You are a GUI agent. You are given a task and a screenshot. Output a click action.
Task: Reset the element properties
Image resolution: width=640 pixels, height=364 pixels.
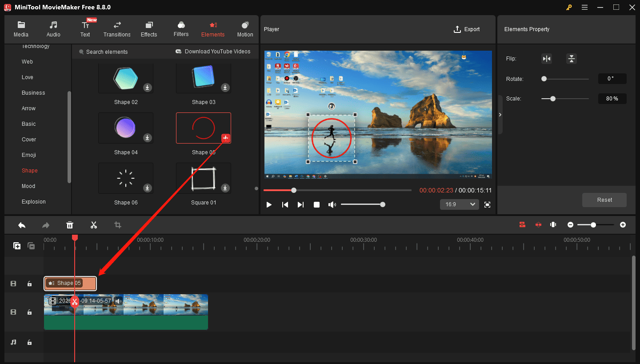(x=604, y=200)
